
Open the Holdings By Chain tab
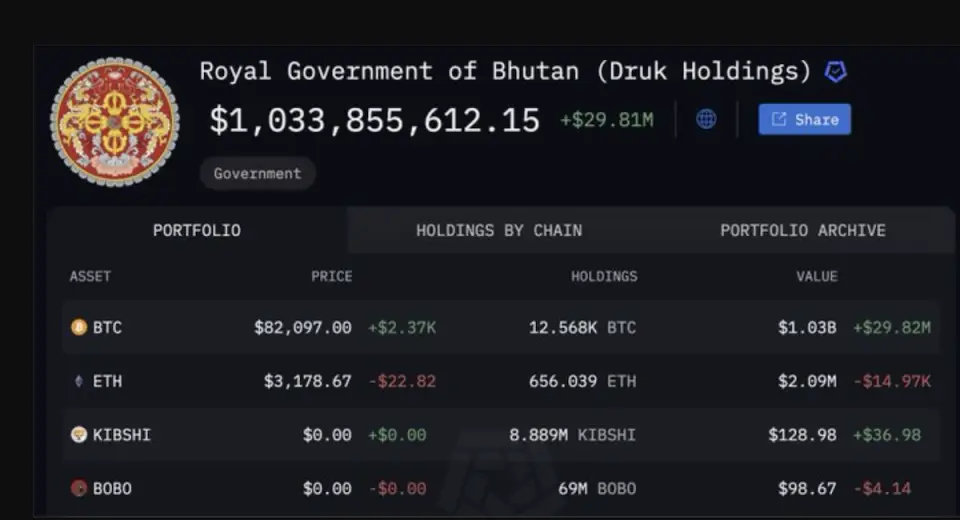(499, 230)
